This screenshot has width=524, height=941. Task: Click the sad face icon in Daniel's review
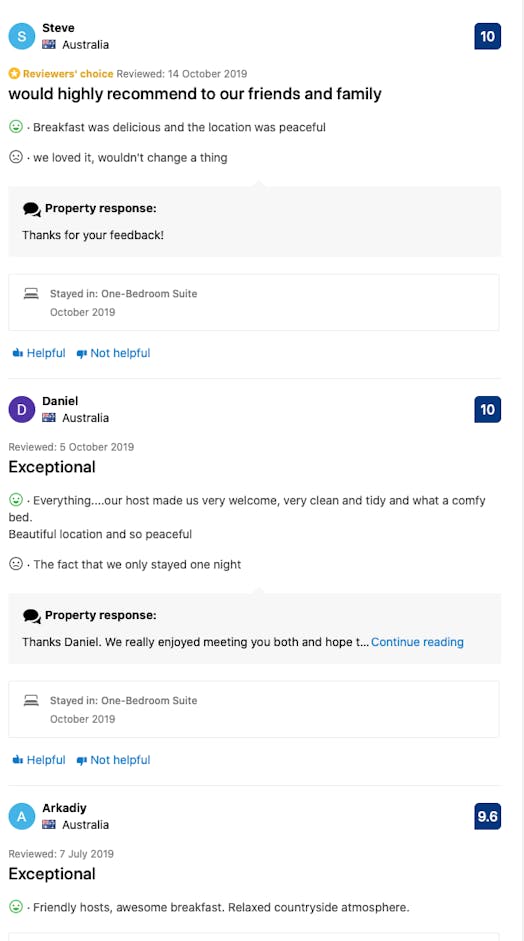(x=16, y=564)
